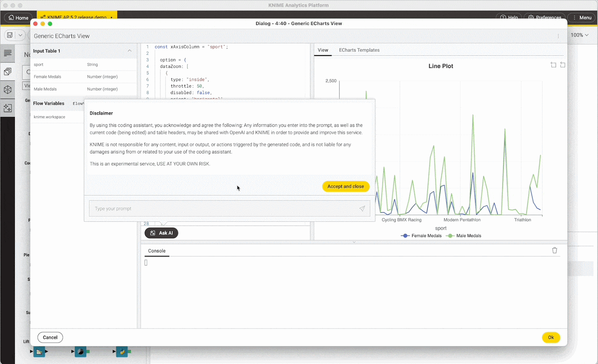The height and width of the screenshot is (364, 598).
Task: Open the 100% zoom dropdown
Action: click(x=580, y=35)
